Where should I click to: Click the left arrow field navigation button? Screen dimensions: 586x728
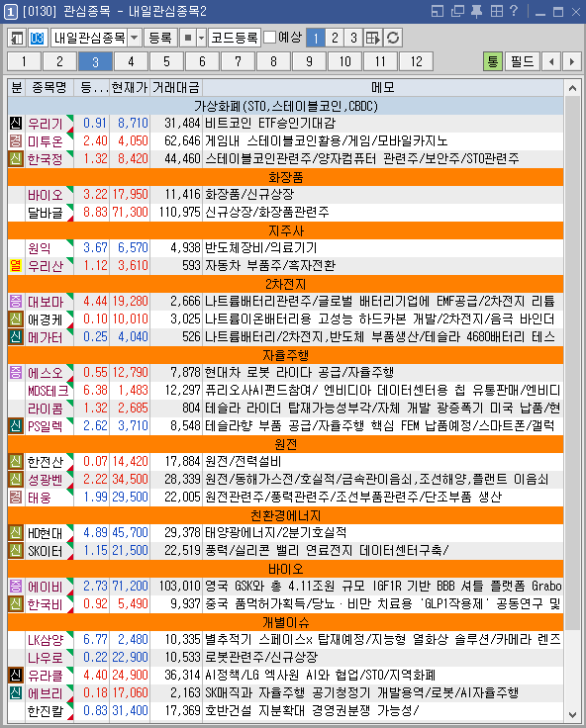(551, 61)
